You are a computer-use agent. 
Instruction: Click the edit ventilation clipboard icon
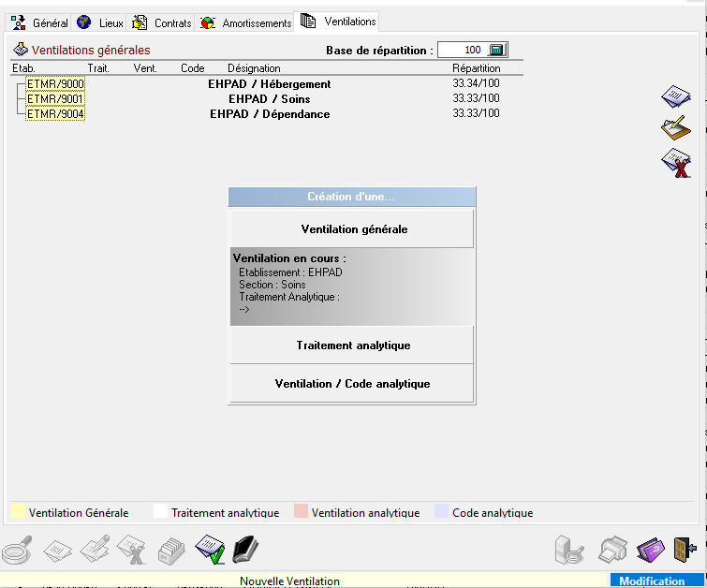(x=675, y=129)
